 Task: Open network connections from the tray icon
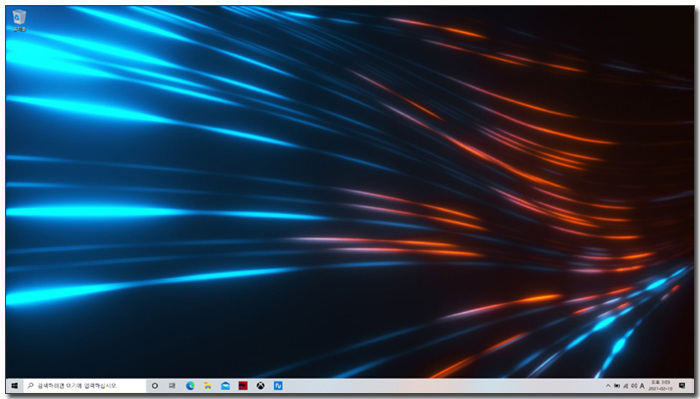[x=625, y=386]
